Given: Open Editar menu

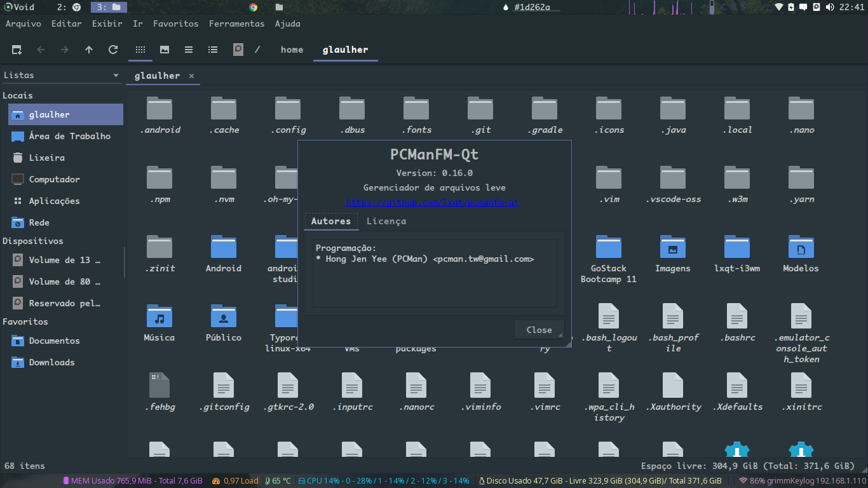Looking at the screenshot, I should (x=67, y=24).
